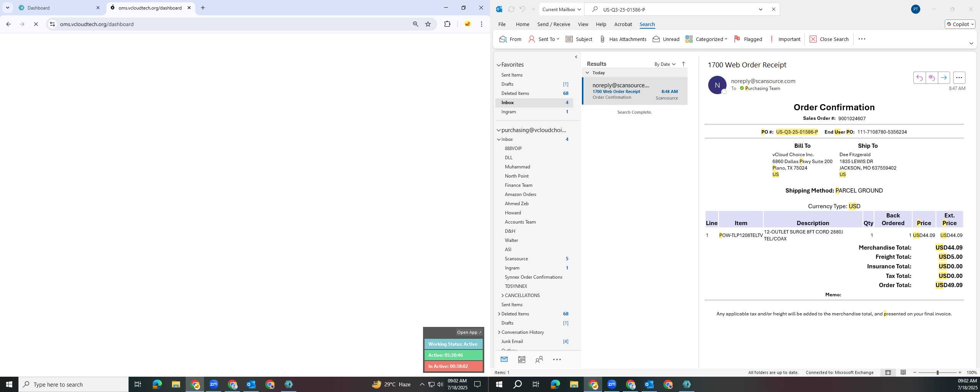Open the 1700 Web Order Receipt result
Image resolution: width=980 pixels, height=392 pixels.
tap(635, 91)
